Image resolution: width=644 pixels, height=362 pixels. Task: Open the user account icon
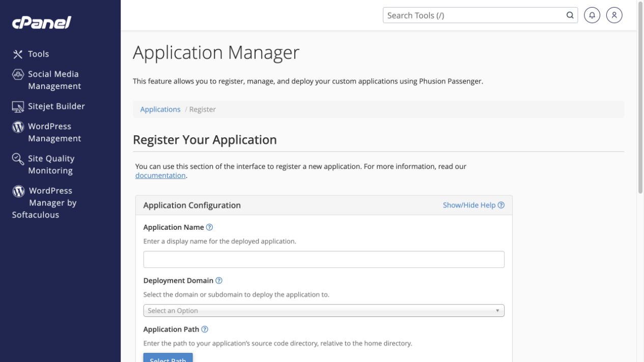614,15
